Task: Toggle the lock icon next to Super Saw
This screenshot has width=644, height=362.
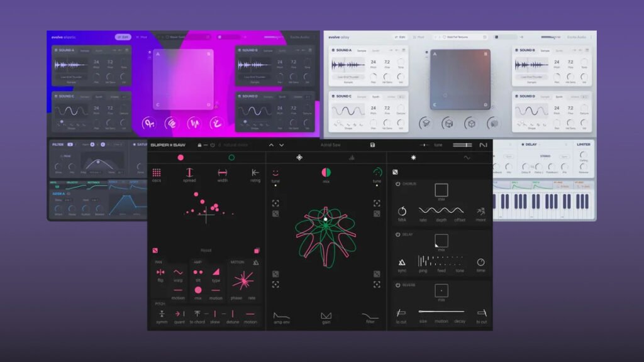Action: [199, 145]
